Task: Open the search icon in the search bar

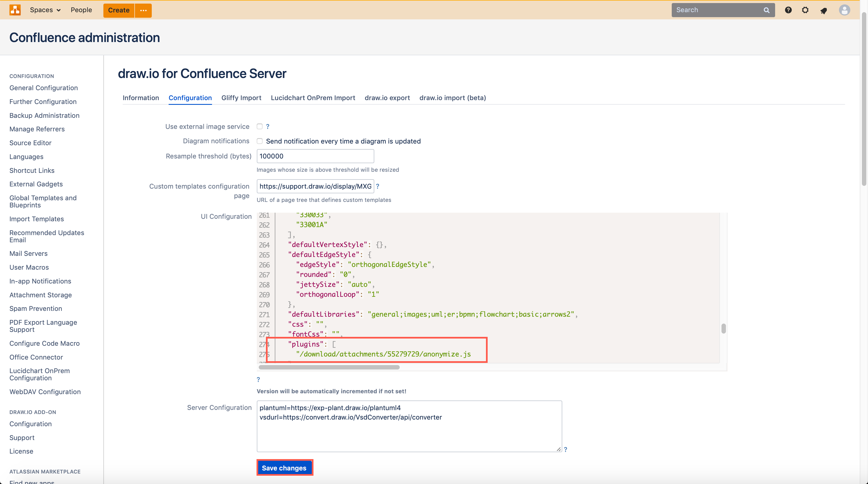Action: click(766, 10)
